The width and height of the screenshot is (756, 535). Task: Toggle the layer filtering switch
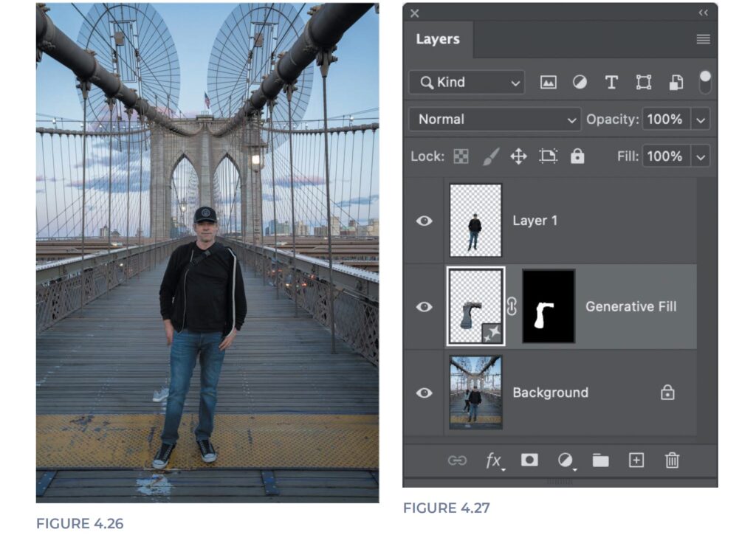(x=705, y=81)
